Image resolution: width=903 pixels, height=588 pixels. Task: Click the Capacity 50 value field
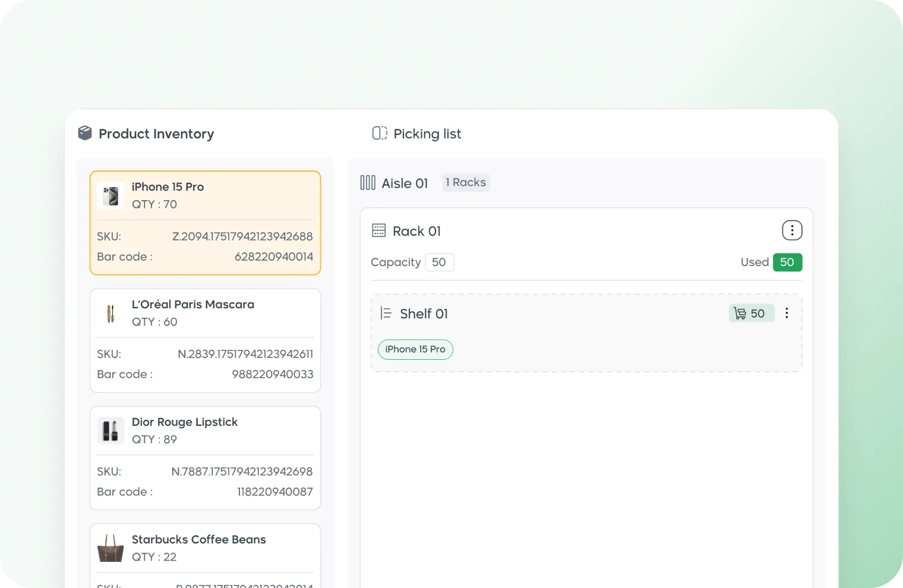(x=439, y=263)
